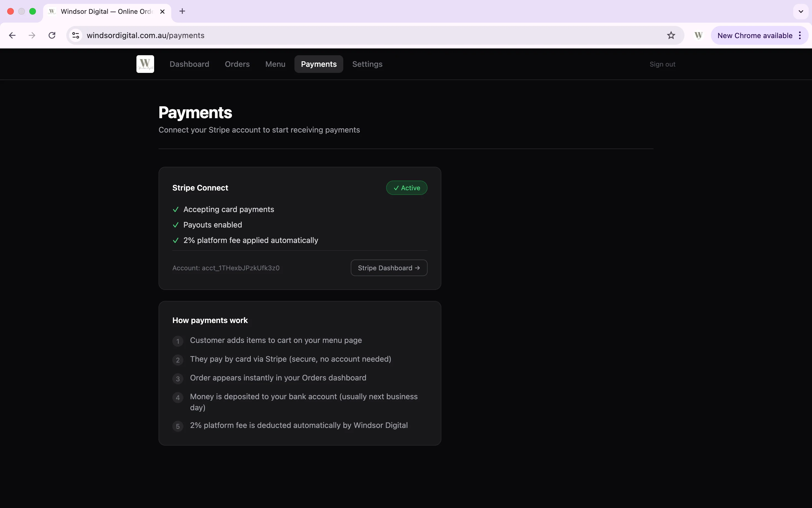Viewport: 812px width, 508px height.
Task: Click step 4 number badge
Action: pos(178,398)
